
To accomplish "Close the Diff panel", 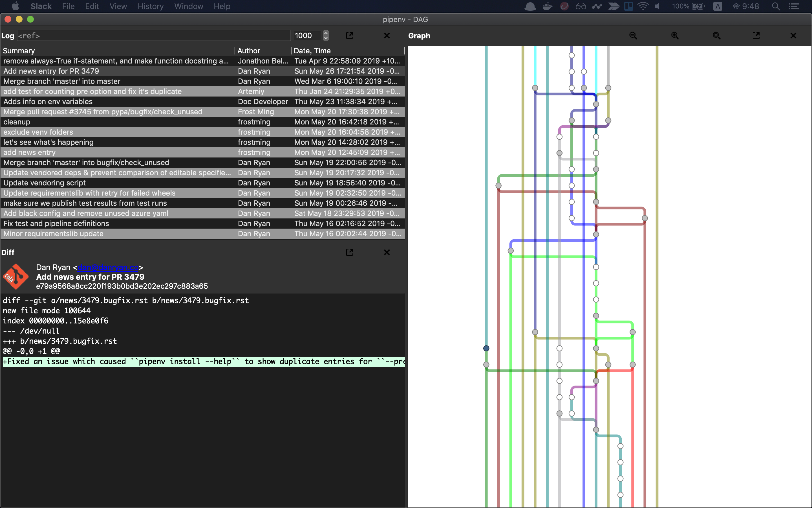I will [387, 252].
